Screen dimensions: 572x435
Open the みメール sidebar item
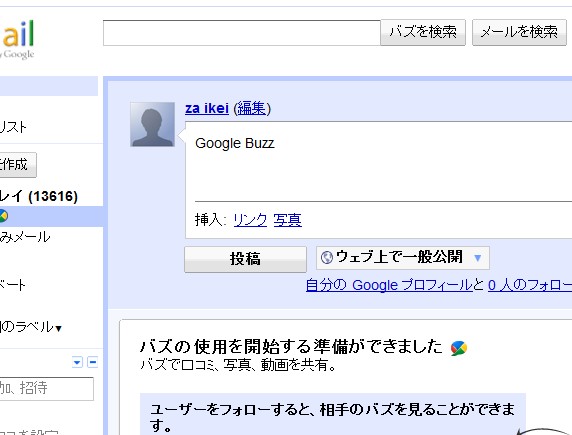pyautogui.click(x=25, y=237)
